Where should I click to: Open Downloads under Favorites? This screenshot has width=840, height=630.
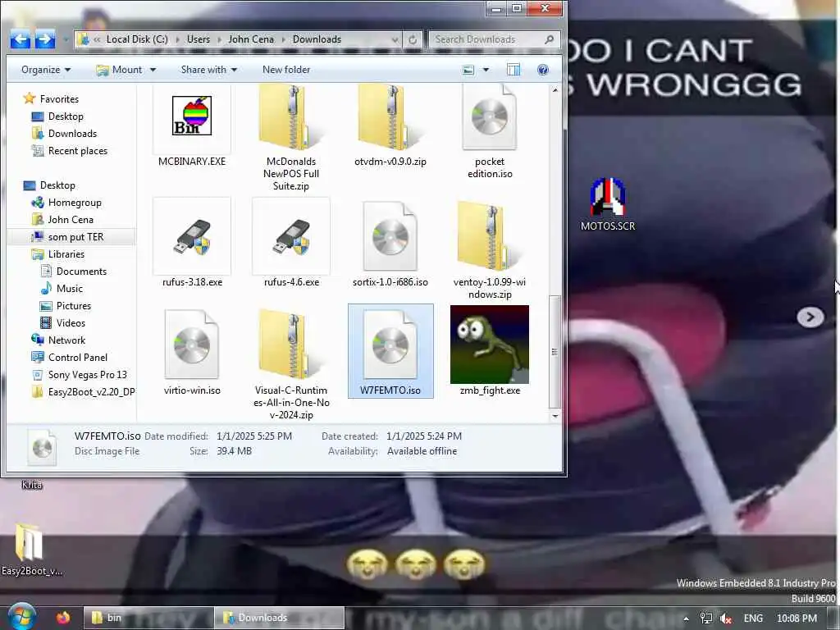point(72,134)
